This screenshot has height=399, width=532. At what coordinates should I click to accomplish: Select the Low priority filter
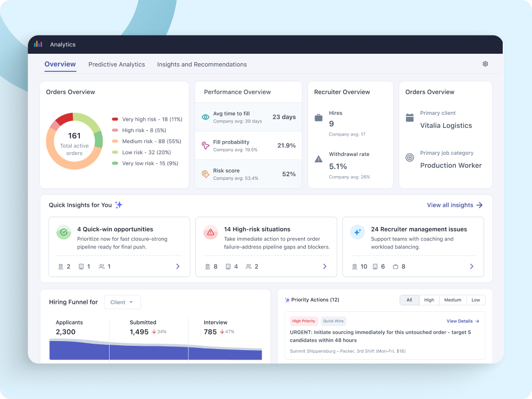pos(476,300)
